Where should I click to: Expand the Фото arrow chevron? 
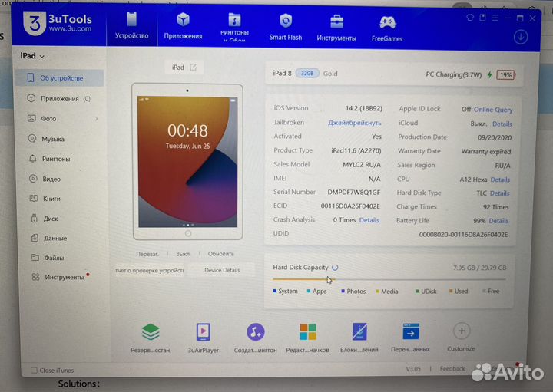96,119
